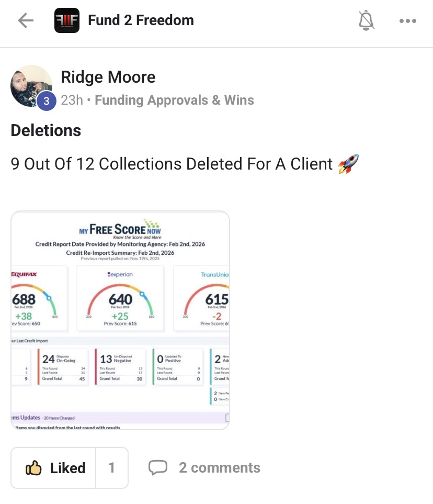Screen dimensions: 433x504
Task: Open the Funding Approvals & Wins category
Action: click(174, 100)
